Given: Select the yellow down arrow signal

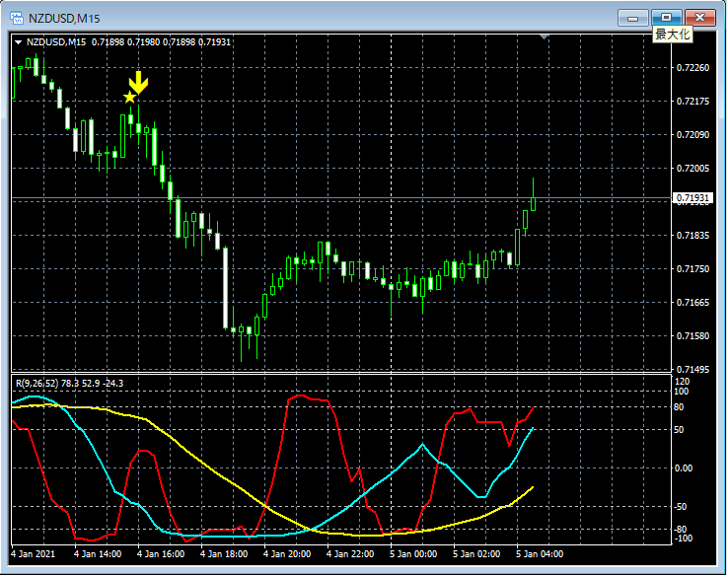Looking at the screenshot, I should pos(138,83).
